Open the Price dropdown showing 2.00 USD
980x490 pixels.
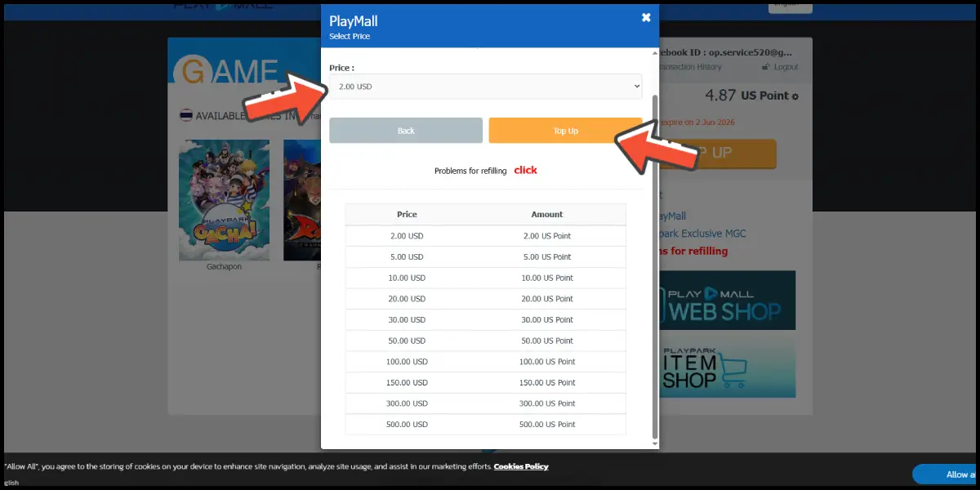pyautogui.click(x=486, y=87)
